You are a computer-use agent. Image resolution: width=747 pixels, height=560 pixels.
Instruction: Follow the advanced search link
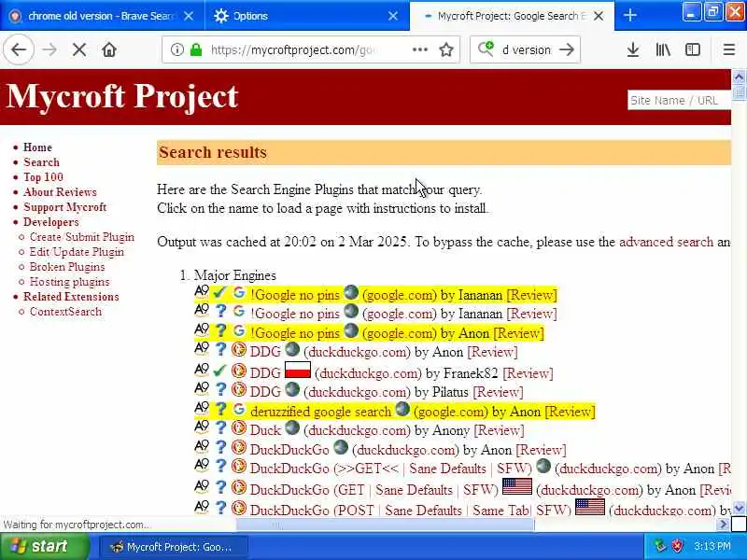[x=666, y=242]
